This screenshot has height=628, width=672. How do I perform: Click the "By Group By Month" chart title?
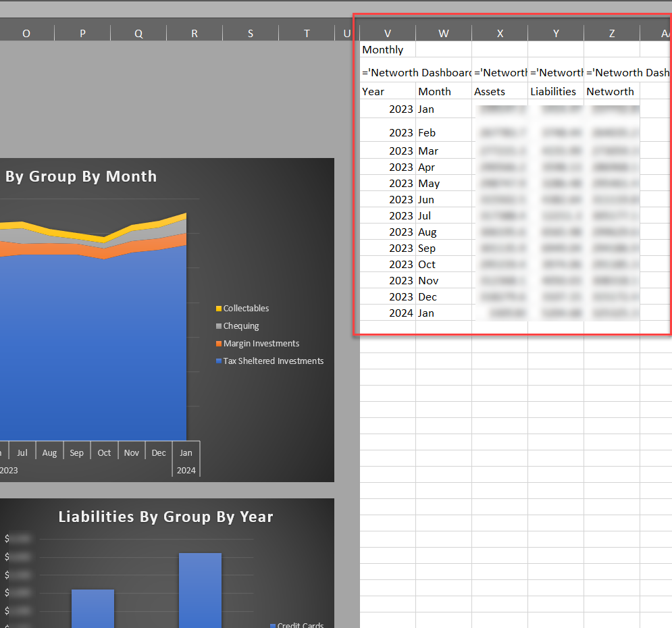tap(81, 176)
